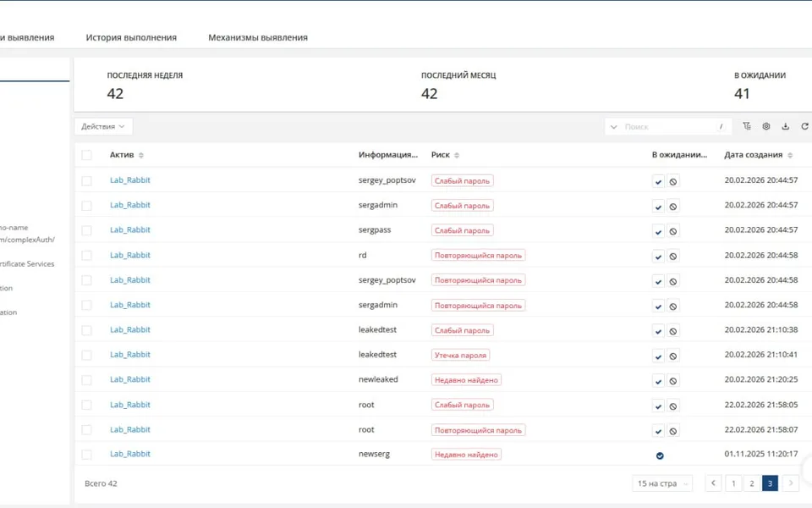Confirm pending finding for rd
The height and width of the screenshot is (508, 812).
[658, 256]
